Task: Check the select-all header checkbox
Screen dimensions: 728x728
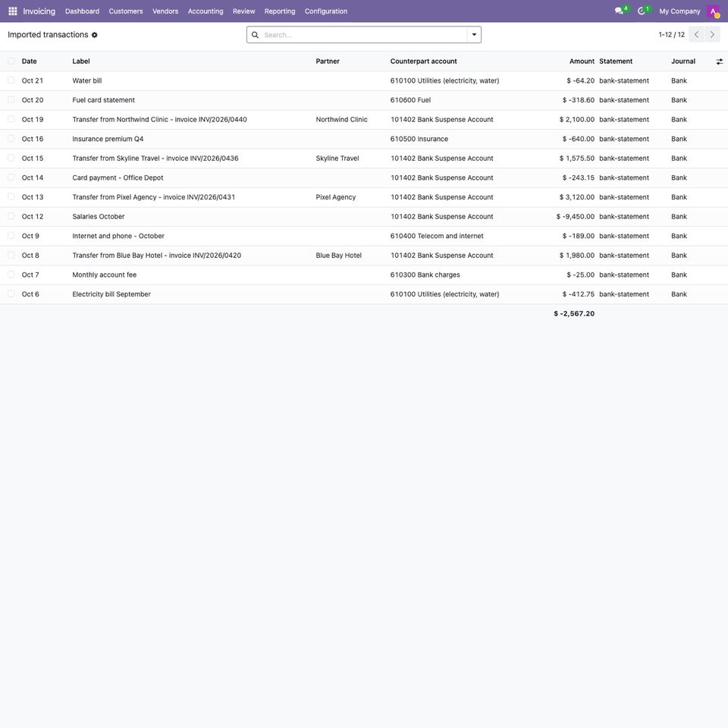Action: [x=11, y=61]
